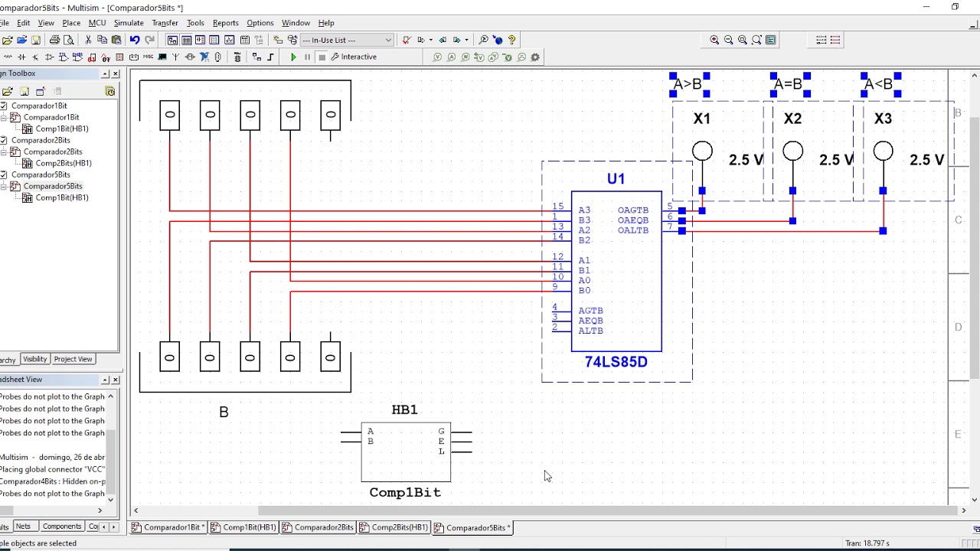Viewport: 980px width, 551px height.
Task: Paste from clipboard
Action: (x=116, y=40)
